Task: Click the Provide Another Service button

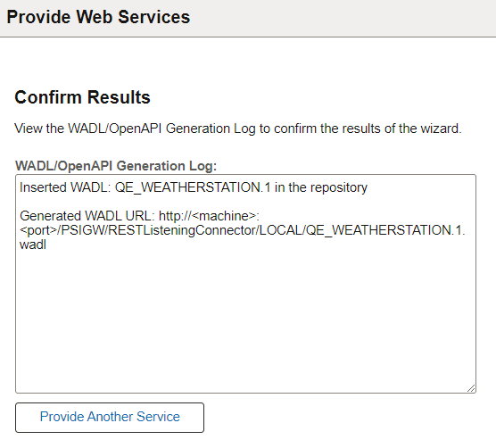Action: 110,418
